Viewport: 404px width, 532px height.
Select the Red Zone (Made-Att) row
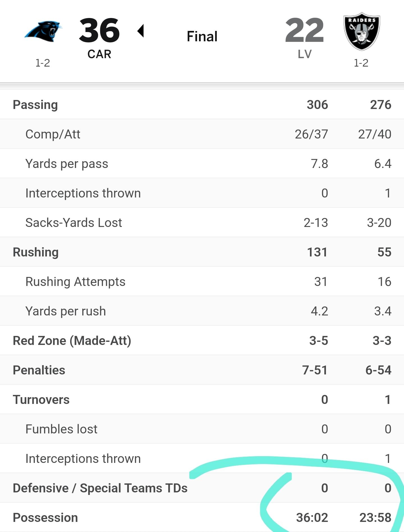tap(202, 340)
